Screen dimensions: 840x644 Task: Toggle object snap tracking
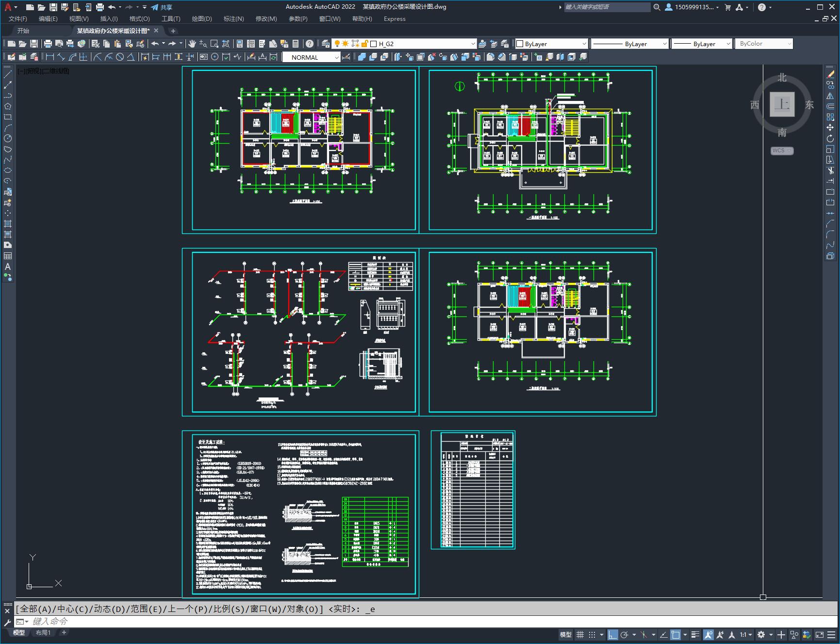(x=663, y=635)
